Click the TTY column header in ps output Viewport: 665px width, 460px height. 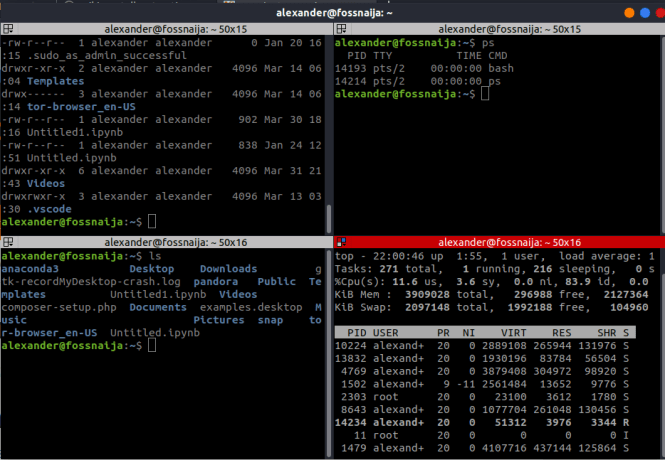coord(383,56)
